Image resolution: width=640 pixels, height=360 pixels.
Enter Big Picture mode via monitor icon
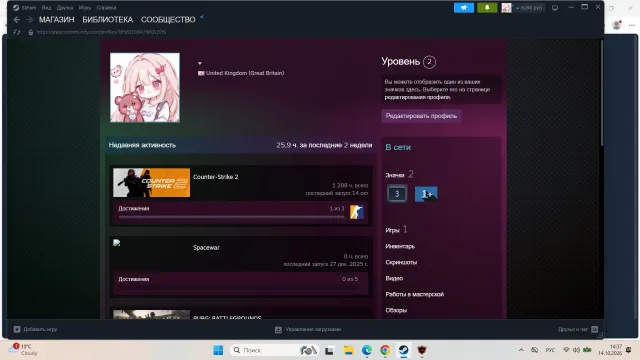[555, 7]
